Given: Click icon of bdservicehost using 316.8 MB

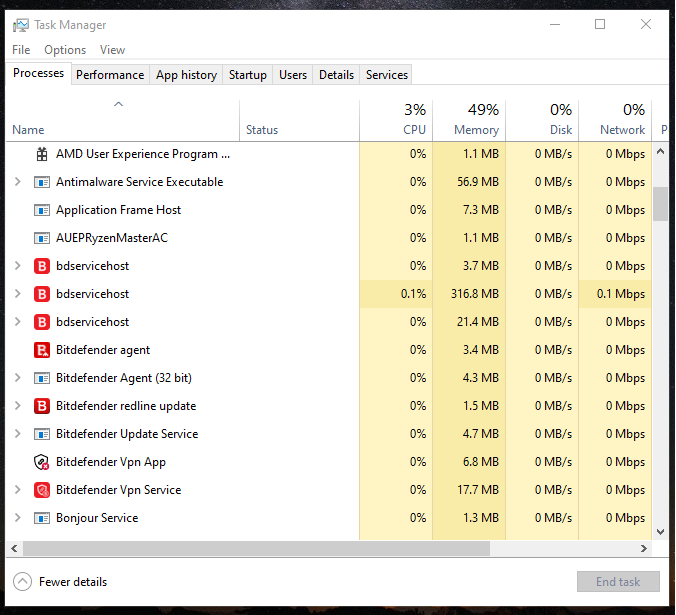Looking at the screenshot, I should coord(42,294).
